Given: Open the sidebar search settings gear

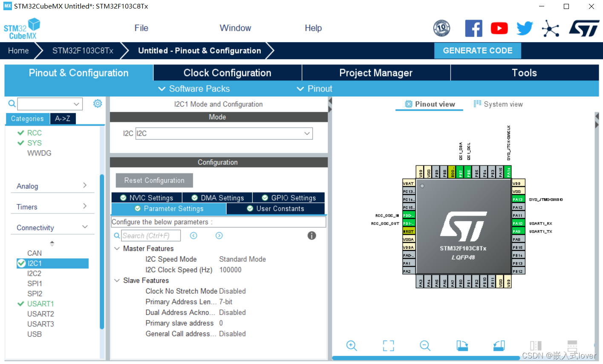Looking at the screenshot, I should [x=98, y=103].
